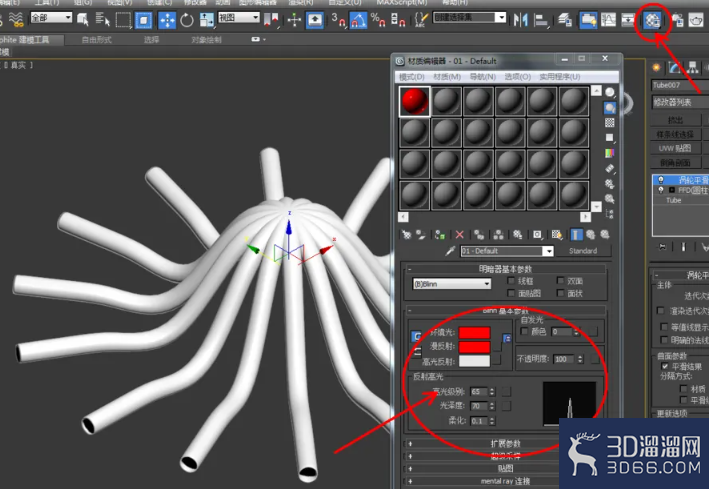Enable the 面贴图 (Face Map) checkbox
This screenshot has height=489, width=709.
point(511,293)
